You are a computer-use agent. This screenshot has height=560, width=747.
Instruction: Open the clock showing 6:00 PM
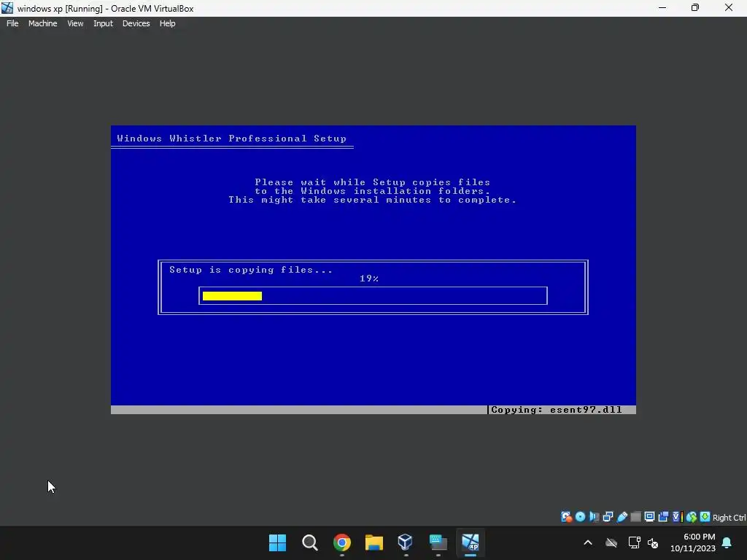click(693, 542)
